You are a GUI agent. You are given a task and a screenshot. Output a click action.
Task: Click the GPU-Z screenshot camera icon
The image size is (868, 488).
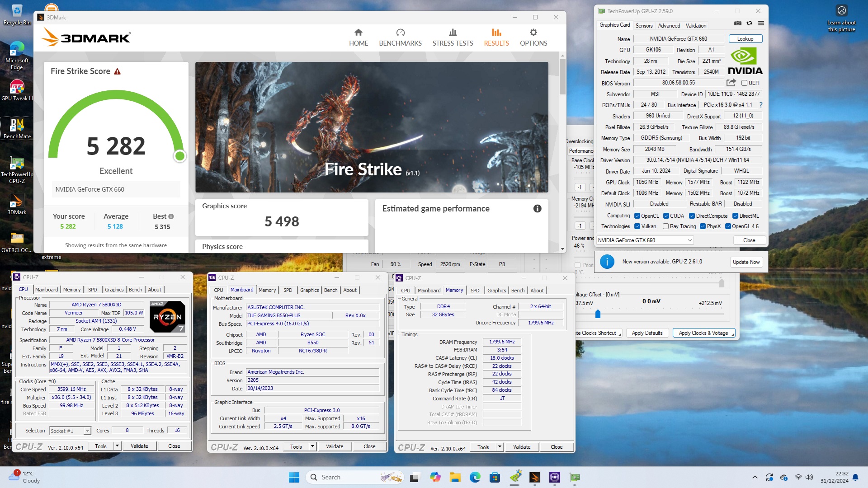pos(738,23)
